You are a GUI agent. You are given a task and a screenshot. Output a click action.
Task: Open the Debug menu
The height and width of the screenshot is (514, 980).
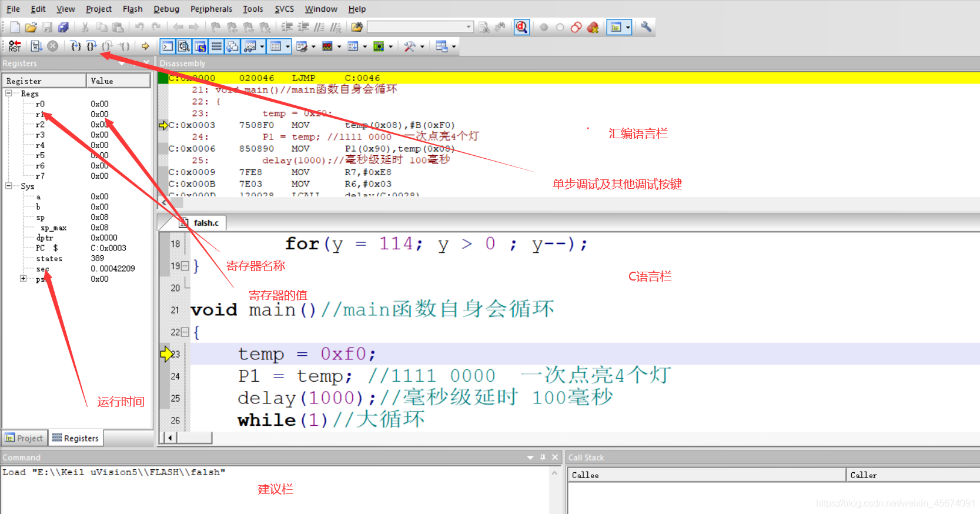166,9
